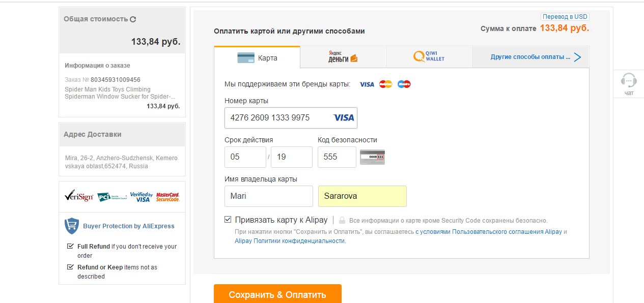The height and width of the screenshot is (303, 644).
Task: Click the lock icon near Alipay text
Action: 342,221
